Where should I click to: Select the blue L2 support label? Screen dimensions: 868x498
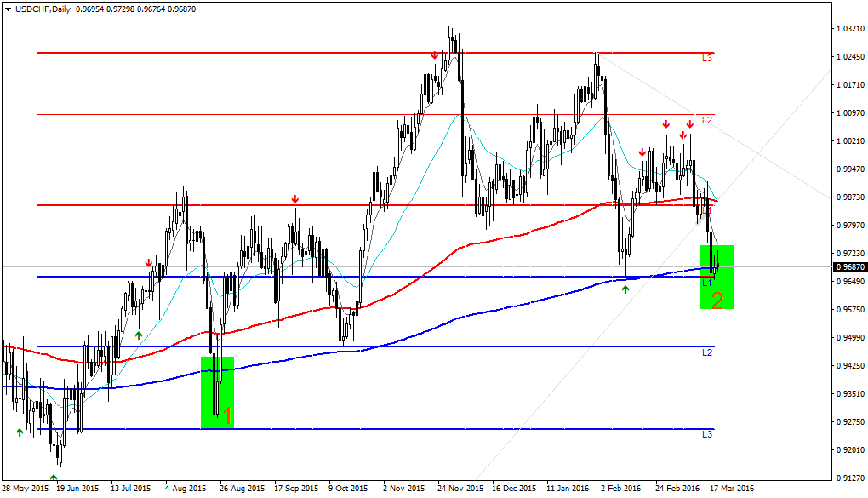(707, 352)
